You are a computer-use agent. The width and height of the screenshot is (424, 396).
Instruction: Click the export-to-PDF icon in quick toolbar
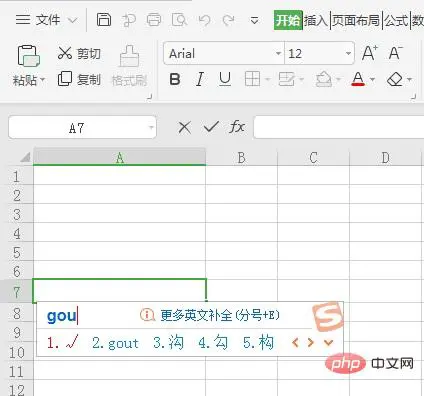pos(129,20)
